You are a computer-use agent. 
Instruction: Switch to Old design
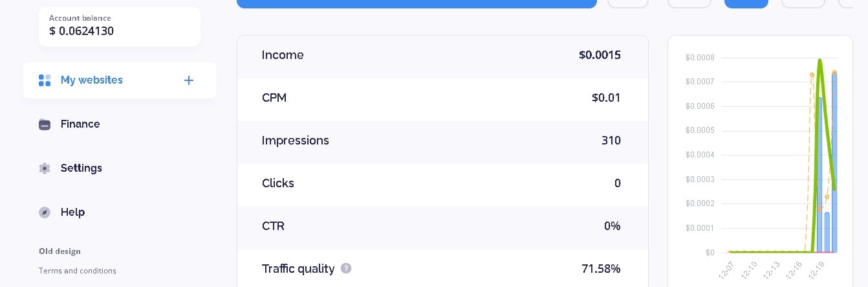(x=60, y=251)
